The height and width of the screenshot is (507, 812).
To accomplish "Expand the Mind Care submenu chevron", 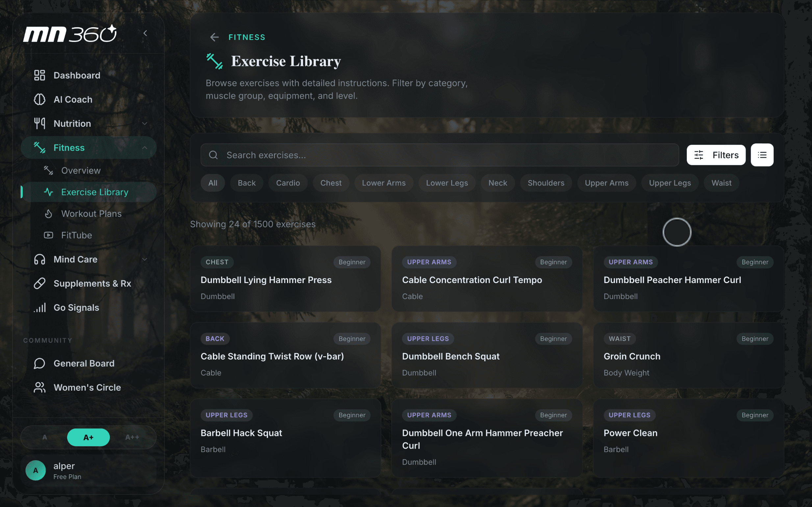I will pyautogui.click(x=145, y=259).
